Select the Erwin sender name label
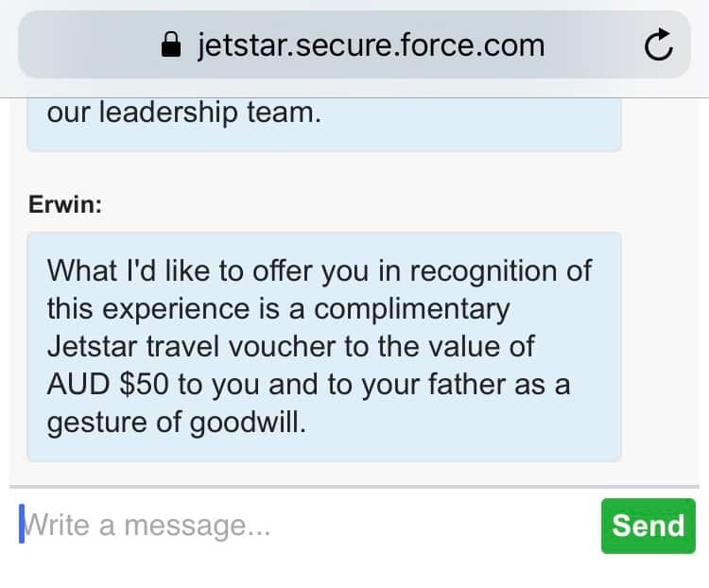Viewport: 709px width, 588px height. click(x=65, y=205)
